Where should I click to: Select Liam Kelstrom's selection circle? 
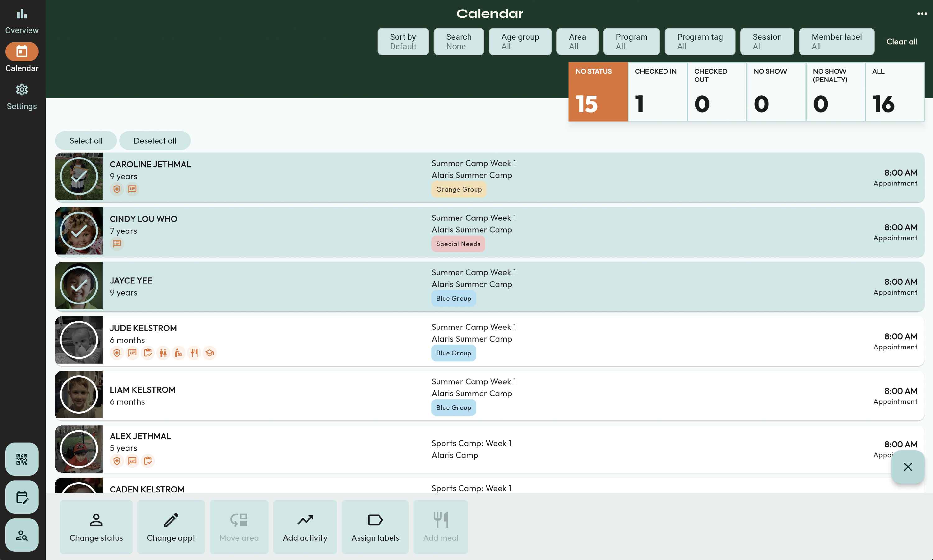(79, 395)
